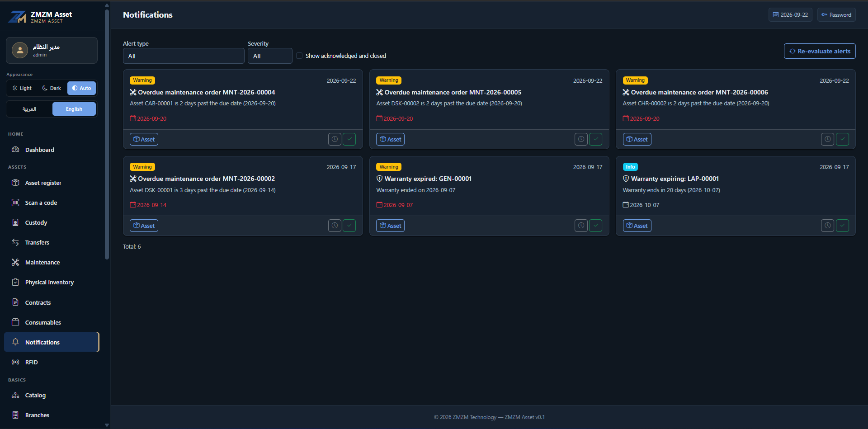The image size is (868, 429).
Task: Acknowledge MNT-2026-00006 alert checkmark
Action: [x=842, y=139]
